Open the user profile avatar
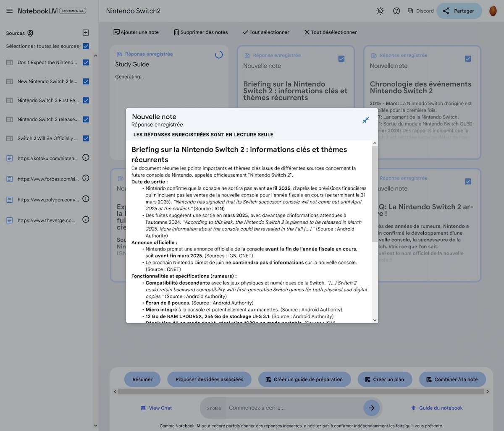 click(x=493, y=11)
